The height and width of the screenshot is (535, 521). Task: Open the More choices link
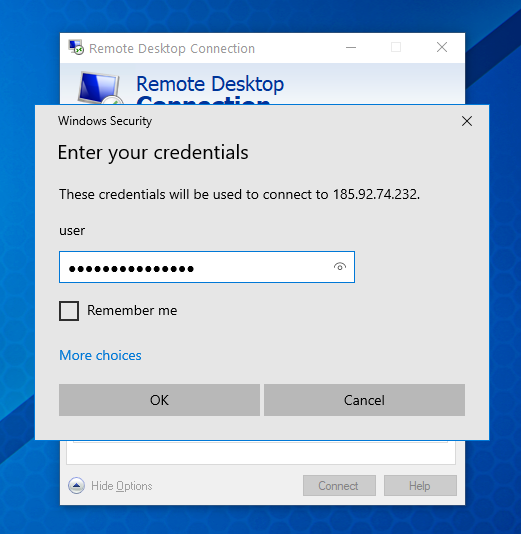(x=100, y=356)
